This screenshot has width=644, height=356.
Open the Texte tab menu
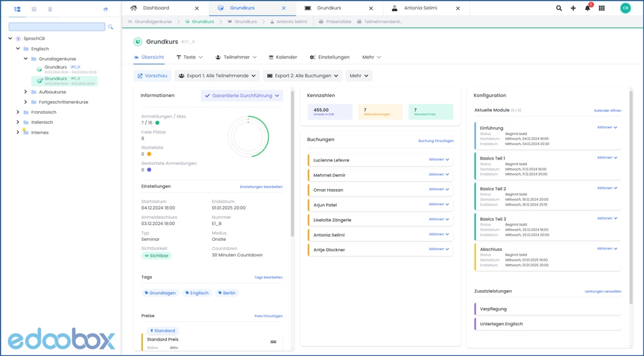click(190, 57)
